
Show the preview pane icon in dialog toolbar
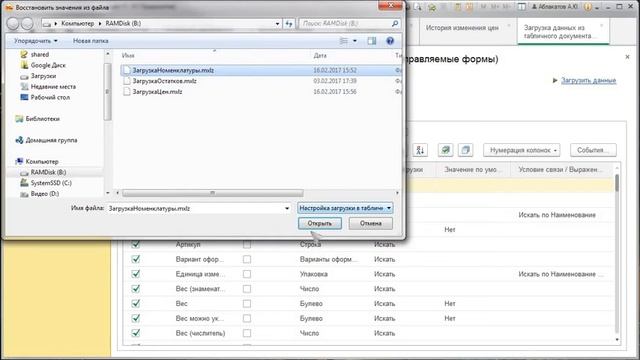[371, 41]
